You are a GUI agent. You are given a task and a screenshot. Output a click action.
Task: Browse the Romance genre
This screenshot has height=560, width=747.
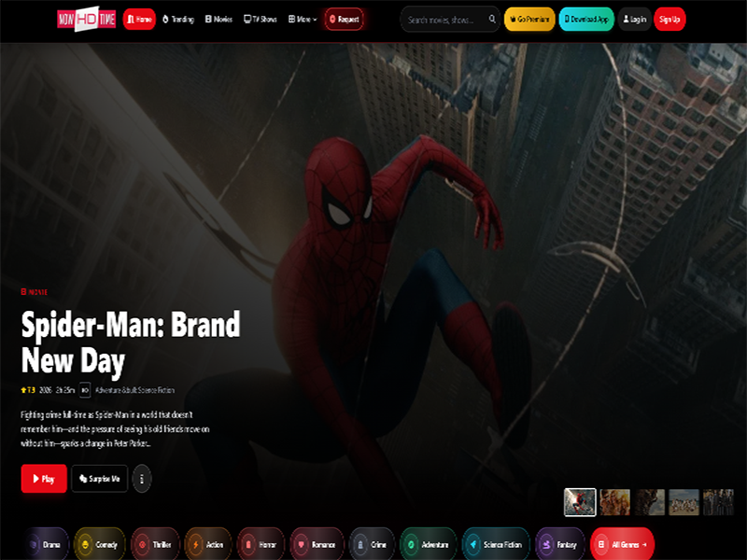(317, 544)
